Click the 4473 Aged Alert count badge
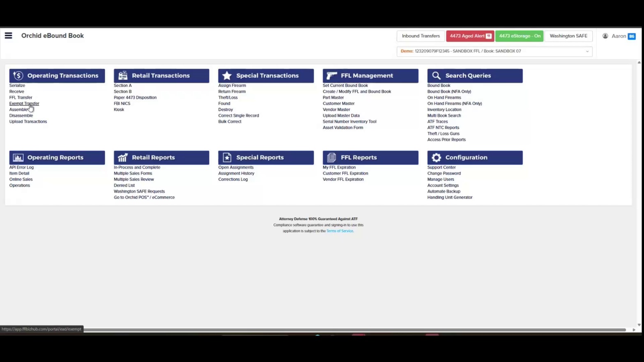The width and height of the screenshot is (644, 362). point(489,36)
